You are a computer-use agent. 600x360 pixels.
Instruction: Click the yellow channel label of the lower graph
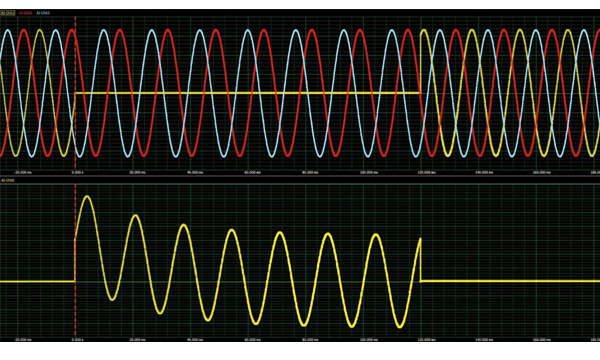pos(8,180)
